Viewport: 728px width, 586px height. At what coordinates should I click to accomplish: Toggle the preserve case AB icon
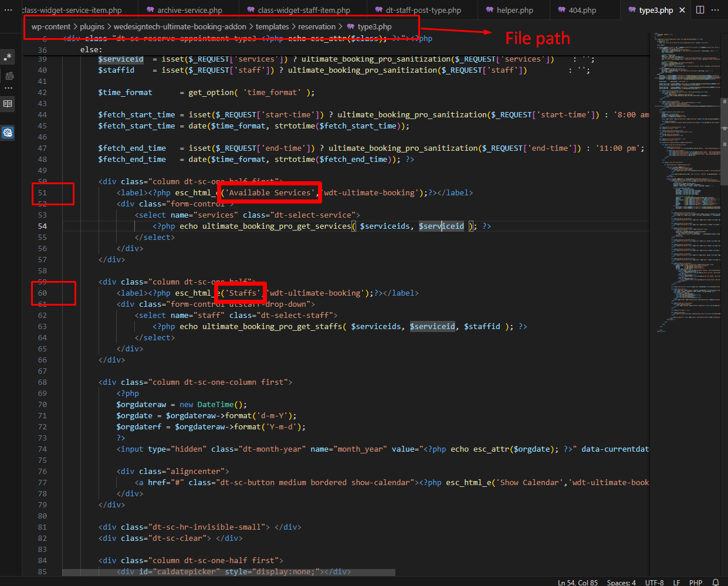8,76
